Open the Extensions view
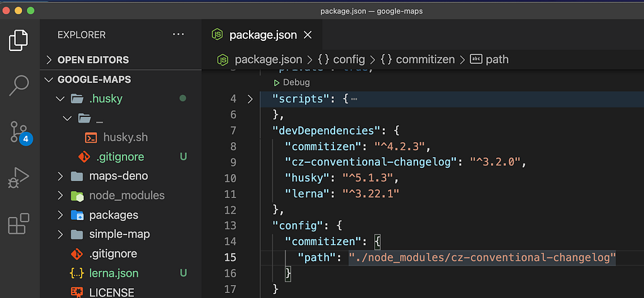 click(19, 223)
